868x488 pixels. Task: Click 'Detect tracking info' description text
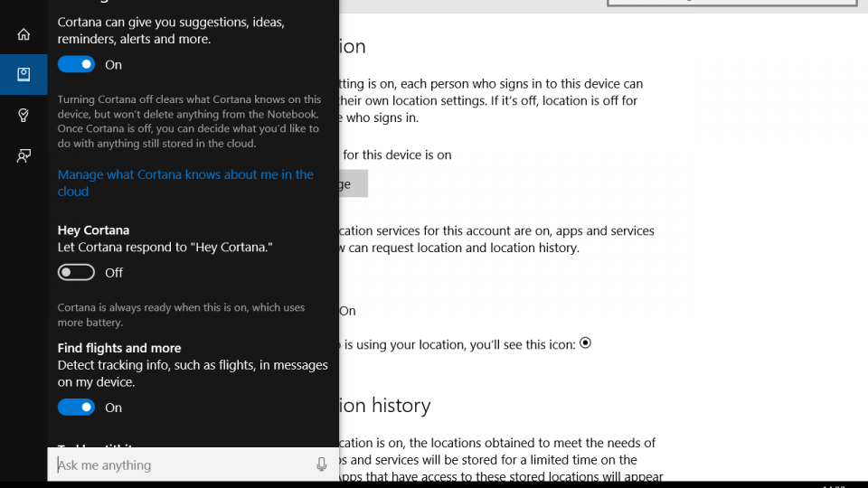(x=193, y=373)
